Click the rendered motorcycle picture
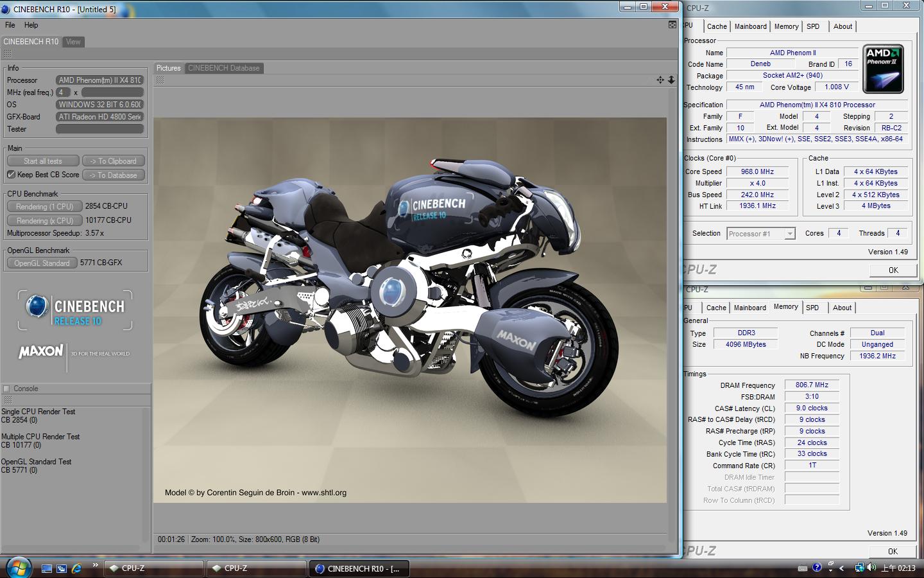Viewport: 924px width, 578px height. [x=410, y=310]
